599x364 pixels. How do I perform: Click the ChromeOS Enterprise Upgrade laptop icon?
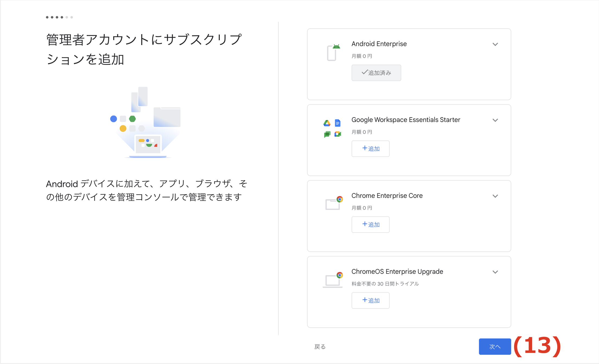coord(333,279)
